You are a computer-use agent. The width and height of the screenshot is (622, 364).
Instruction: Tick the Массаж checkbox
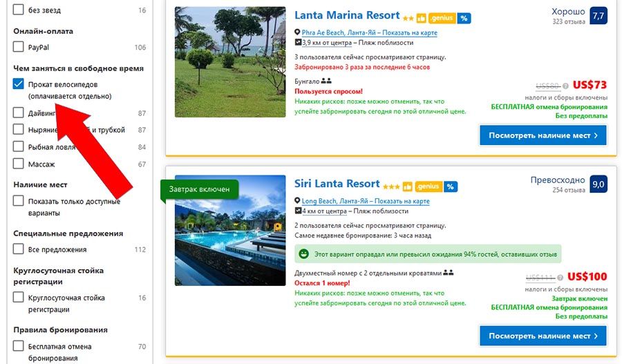(19, 164)
